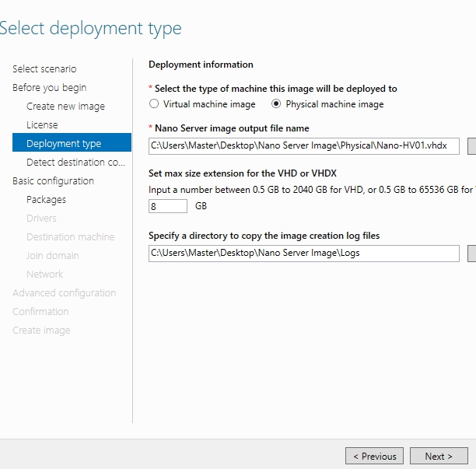Return to the Previous wizard page
Image resolution: width=476 pixels, height=469 pixels.
375,457
